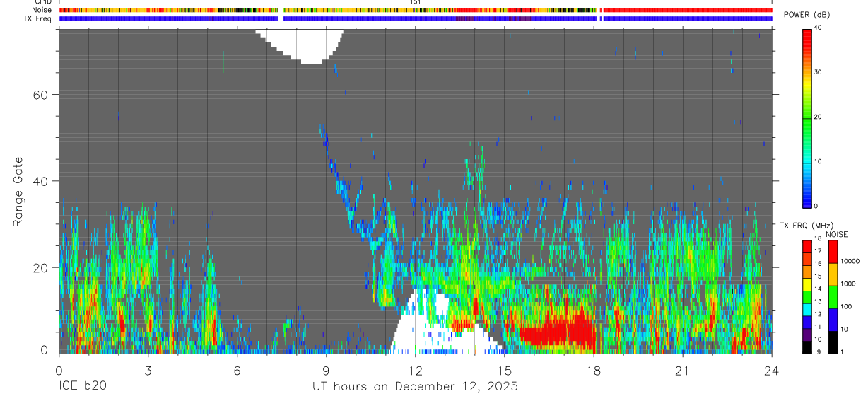Click the 'UT hours on December 12, 2025' axis title

tap(415, 387)
